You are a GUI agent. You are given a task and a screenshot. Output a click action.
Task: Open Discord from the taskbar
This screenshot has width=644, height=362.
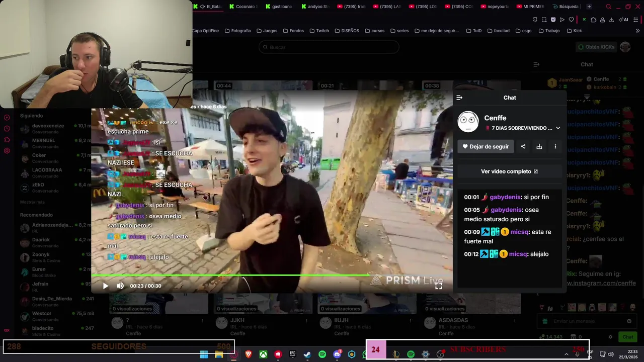point(337,354)
